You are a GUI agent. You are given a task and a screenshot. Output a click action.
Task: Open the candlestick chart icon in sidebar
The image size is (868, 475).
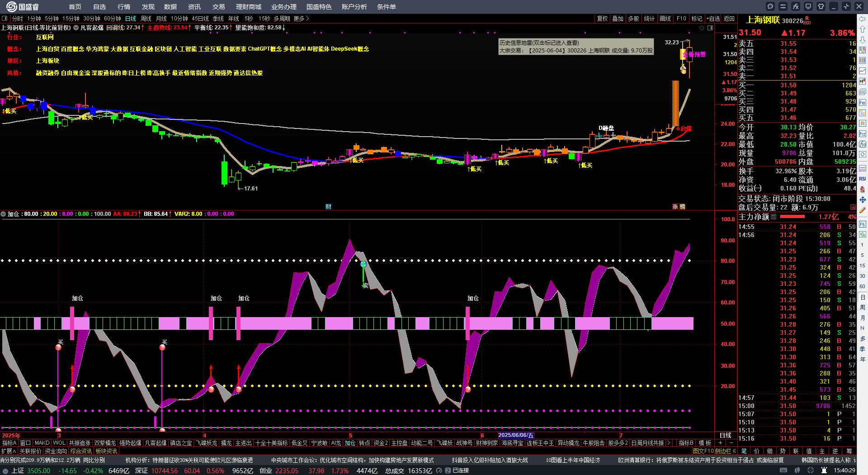[x=863, y=81]
